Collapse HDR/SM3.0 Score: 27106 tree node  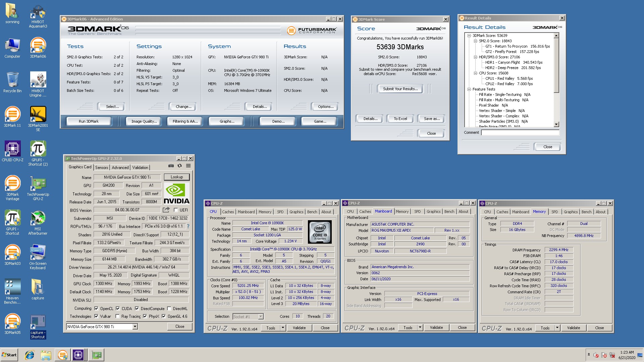tap(475, 57)
